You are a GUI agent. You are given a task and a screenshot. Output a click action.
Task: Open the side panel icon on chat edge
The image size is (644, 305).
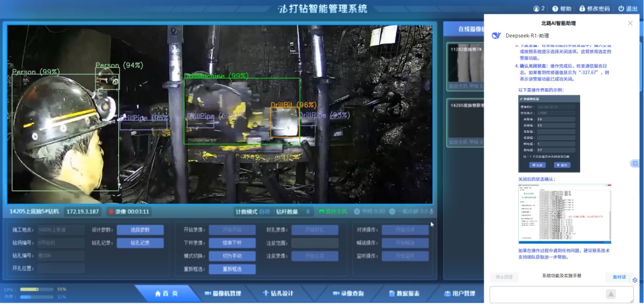click(x=635, y=164)
